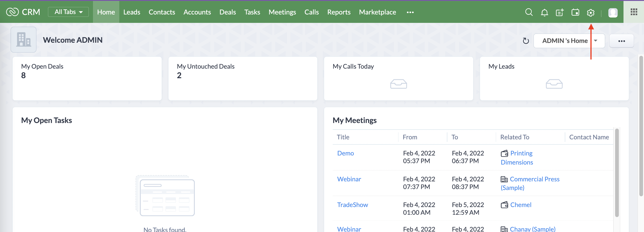Open the user profile avatar

coord(613,13)
